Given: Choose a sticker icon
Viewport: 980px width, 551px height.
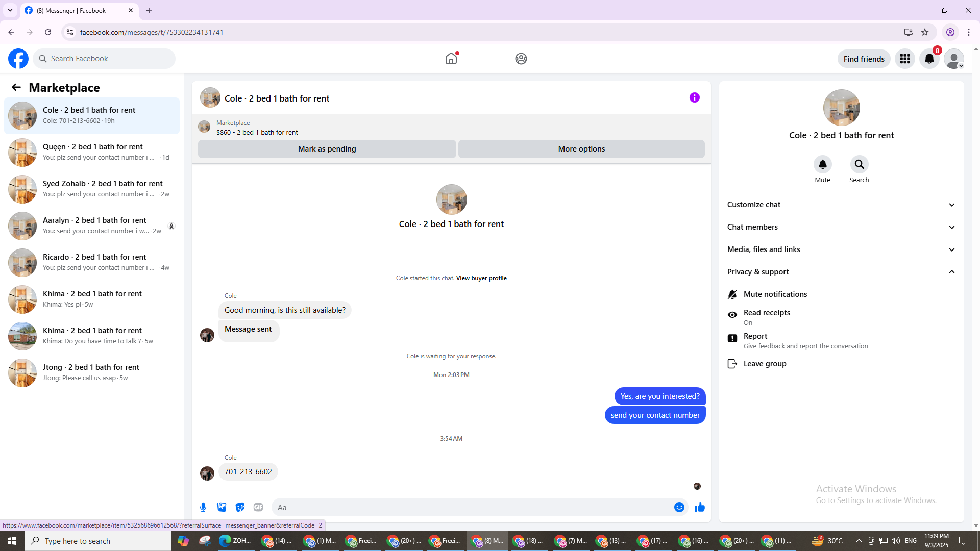Looking at the screenshot, I should 240,507.
